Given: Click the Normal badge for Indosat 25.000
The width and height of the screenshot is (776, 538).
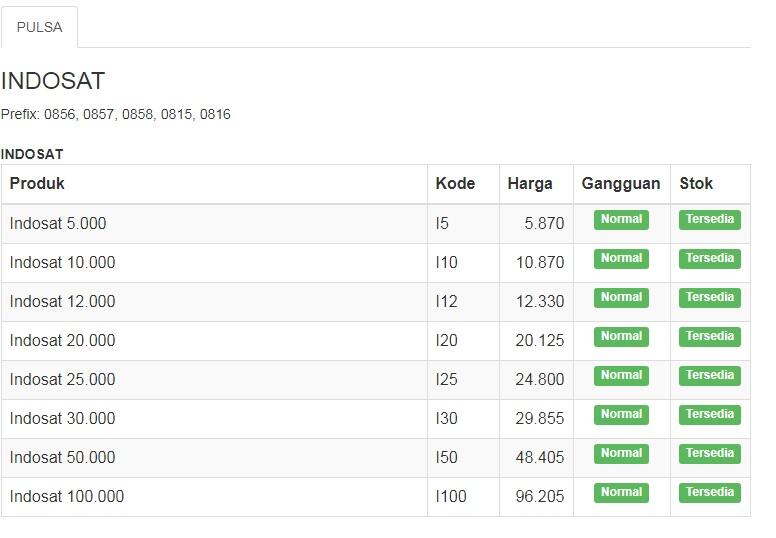Looking at the screenshot, I should tap(622, 376).
